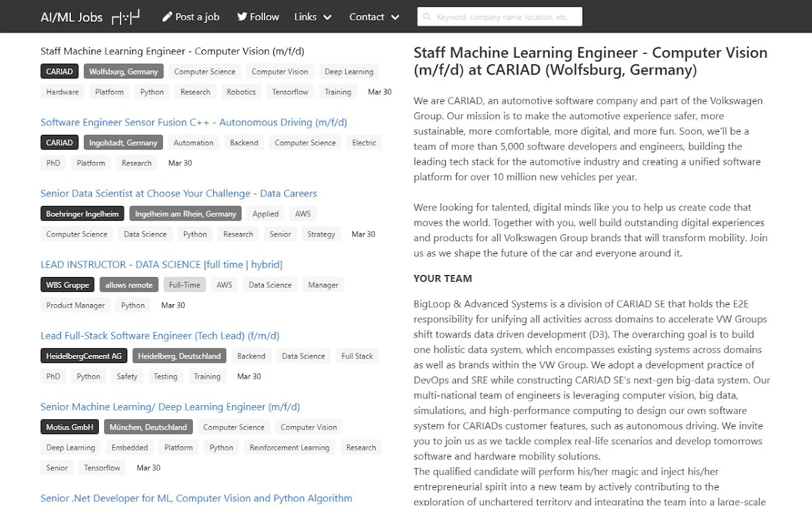
Task: Click the Testing tag
Action: [166, 377]
